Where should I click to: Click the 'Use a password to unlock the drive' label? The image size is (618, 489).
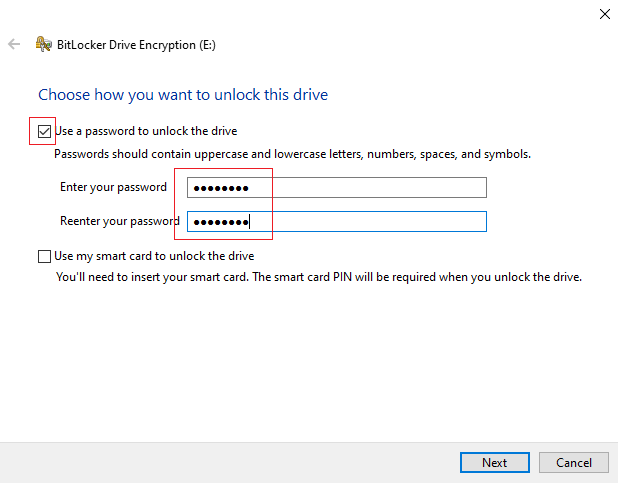pyautogui.click(x=146, y=131)
